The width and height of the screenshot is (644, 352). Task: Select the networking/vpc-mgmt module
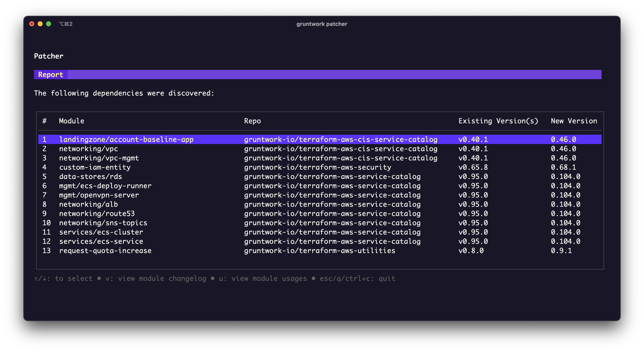point(99,158)
